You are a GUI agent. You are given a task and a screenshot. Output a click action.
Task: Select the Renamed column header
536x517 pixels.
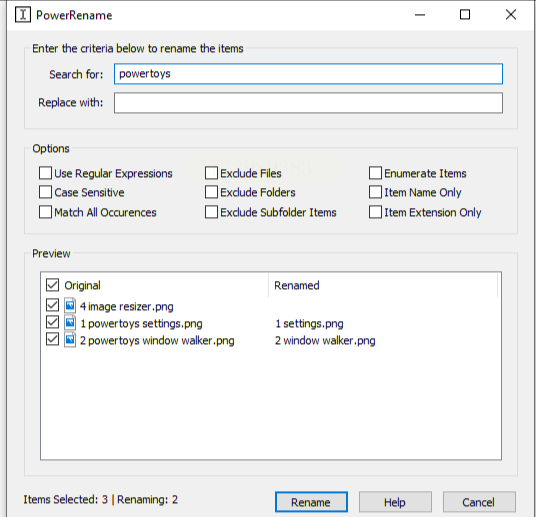click(297, 286)
